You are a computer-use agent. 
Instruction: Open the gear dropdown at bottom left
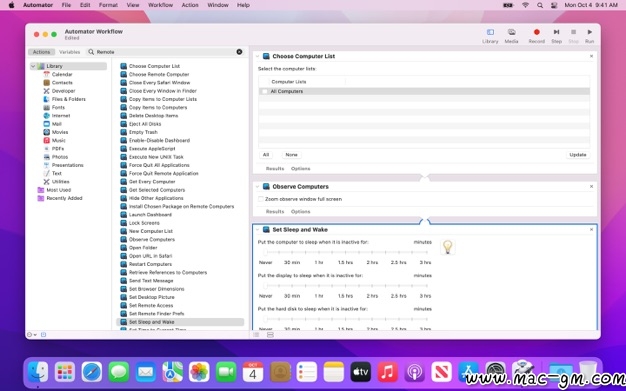coord(32,335)
